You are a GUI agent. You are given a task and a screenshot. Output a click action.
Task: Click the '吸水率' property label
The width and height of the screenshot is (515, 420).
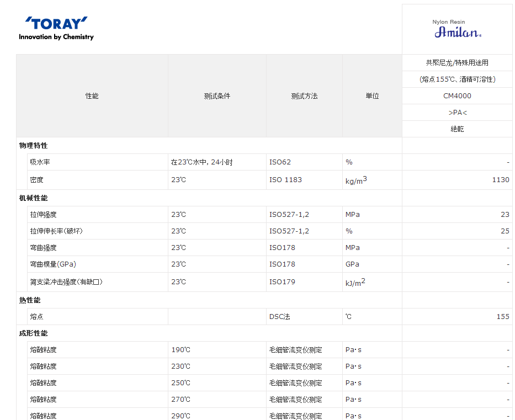pyautogui.click(x=40, y=162)
